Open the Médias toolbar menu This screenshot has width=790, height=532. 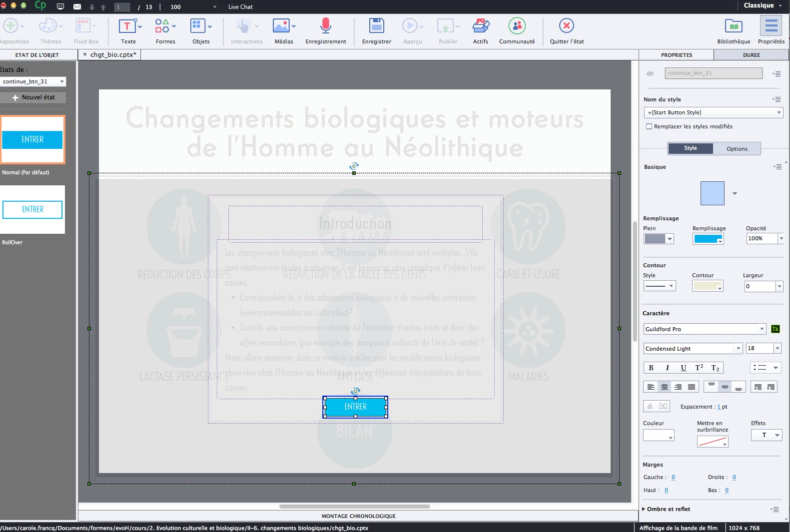pos(284,31)
